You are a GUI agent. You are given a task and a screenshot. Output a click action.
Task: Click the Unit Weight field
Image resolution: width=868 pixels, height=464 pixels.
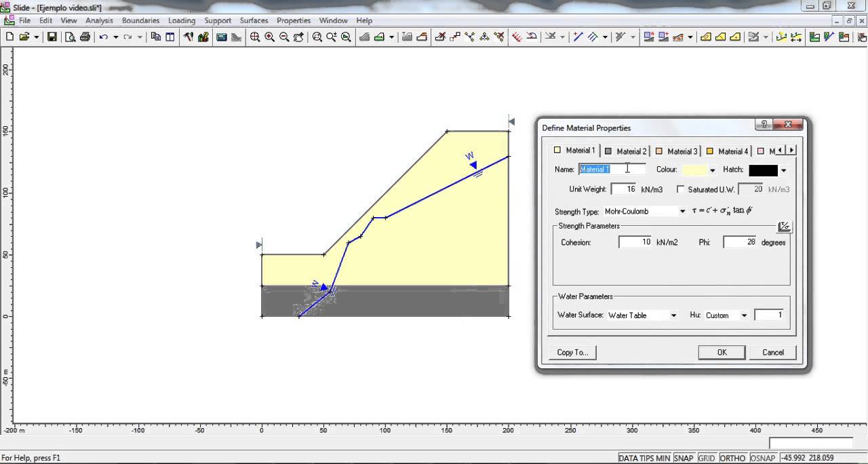[x=625, y=190]
